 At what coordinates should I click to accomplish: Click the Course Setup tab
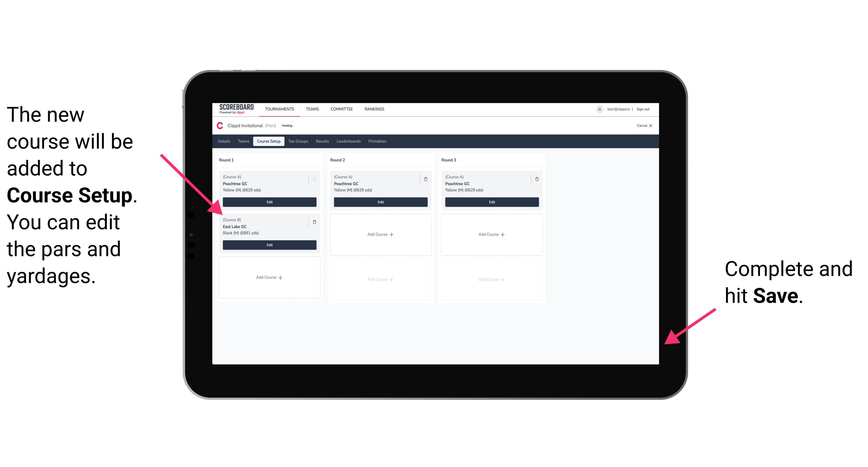coord(268,141)
